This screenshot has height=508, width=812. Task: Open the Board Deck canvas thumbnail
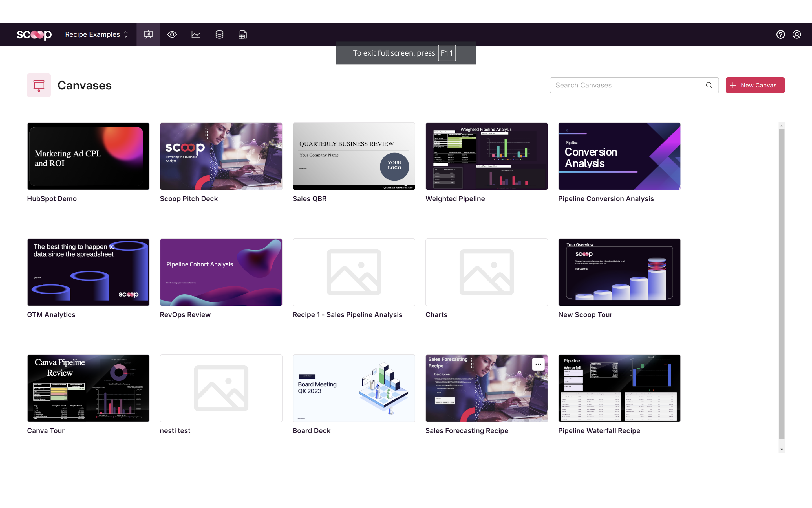coord(354,388)
